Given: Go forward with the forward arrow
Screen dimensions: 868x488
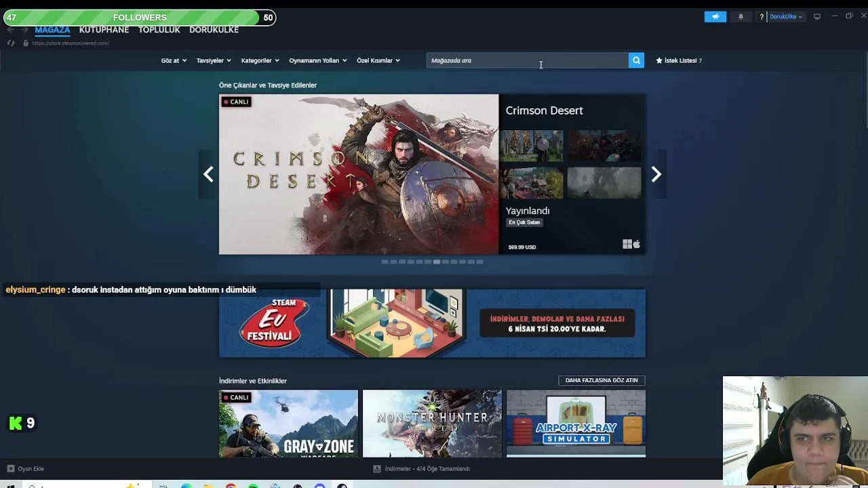Looking at the screenshot, I should click(x=24, y=30).
